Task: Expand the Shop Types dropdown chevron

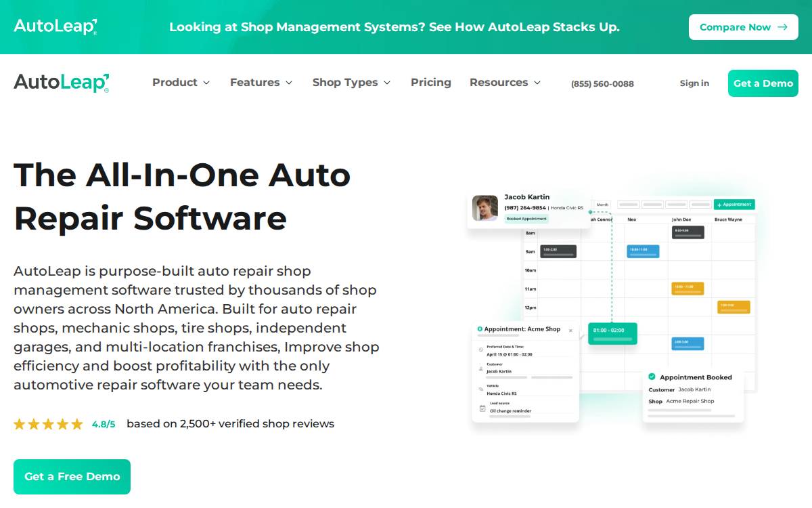Action: (x=387, y=83)
